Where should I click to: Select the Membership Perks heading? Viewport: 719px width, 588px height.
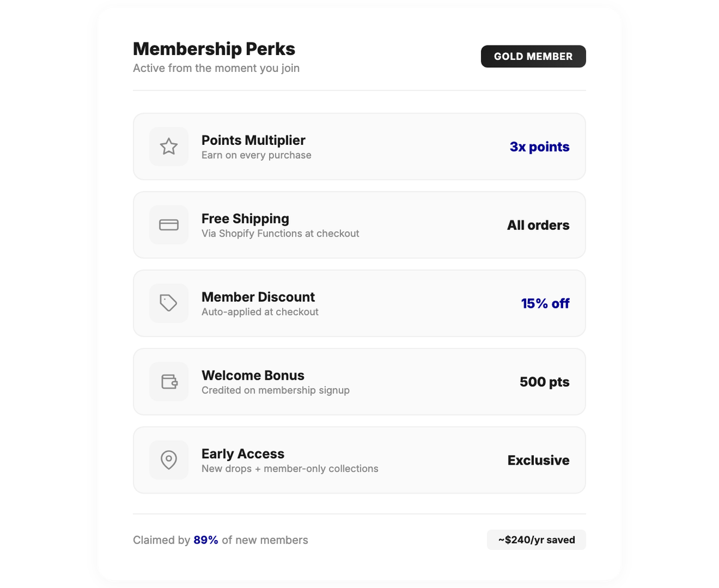click(x=214, y=49)
